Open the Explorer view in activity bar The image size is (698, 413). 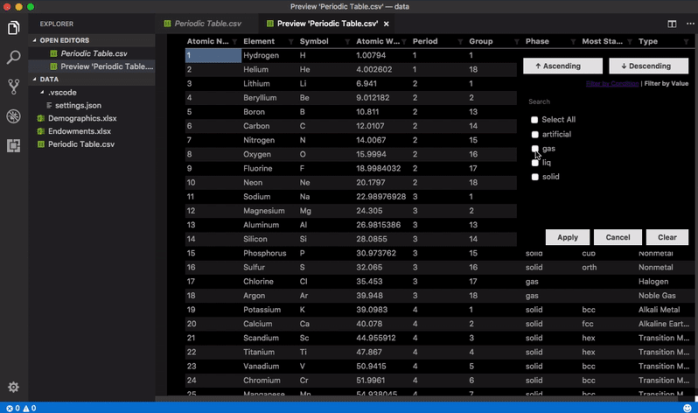click(14, 27)
